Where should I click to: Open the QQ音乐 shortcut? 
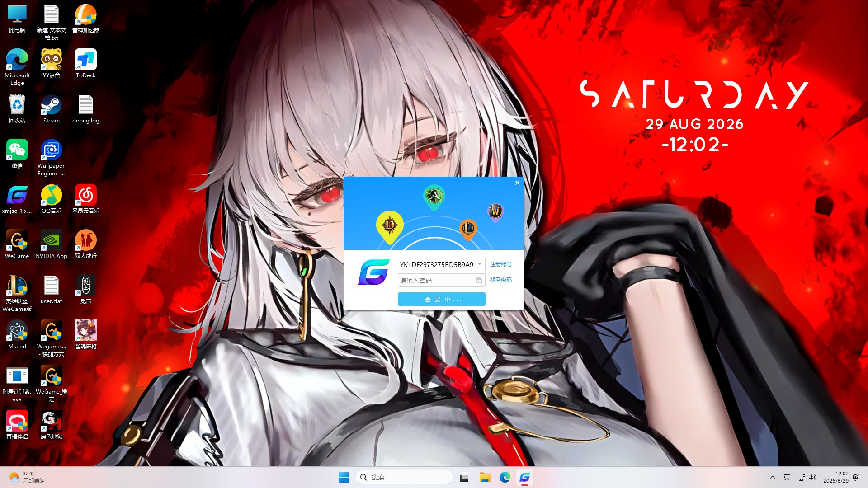[51, 199]
